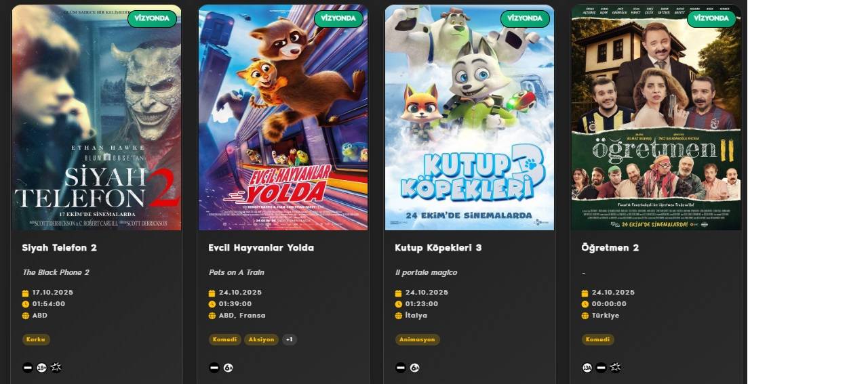Select the Korku genre tag
Image resolution: width=868 pixels, height=384 pixels.
(36, 340)
